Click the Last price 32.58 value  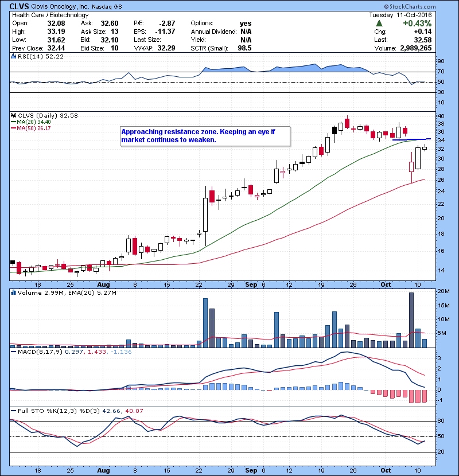(422, 40)
